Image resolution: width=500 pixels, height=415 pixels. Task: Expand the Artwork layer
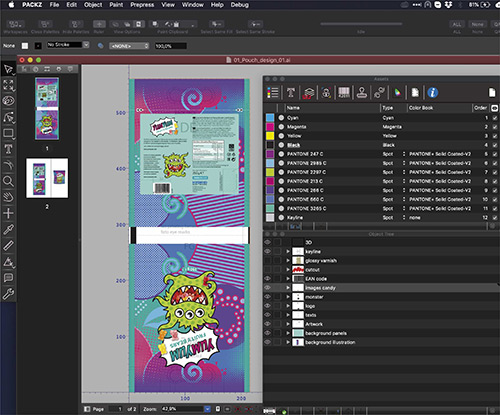pyautogui.click(x=288, y=324)
